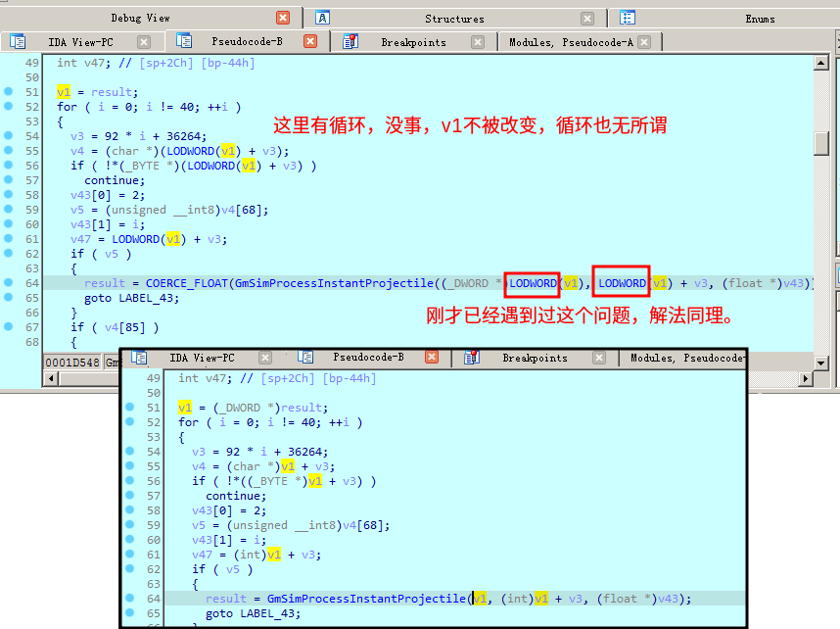The width and height of the screenshot is (840, 629).
Task: Click horizontal scroll right arrow in top view
Action: [x=805, y=378]
